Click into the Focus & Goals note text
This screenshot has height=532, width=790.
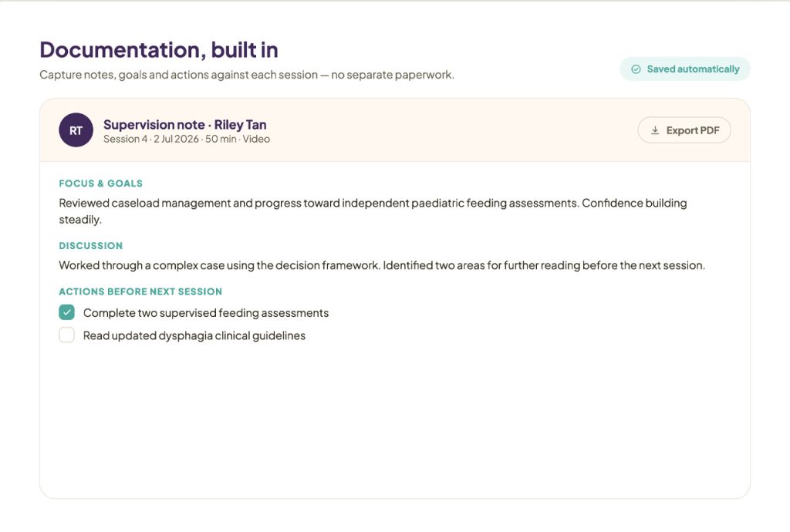373,211
